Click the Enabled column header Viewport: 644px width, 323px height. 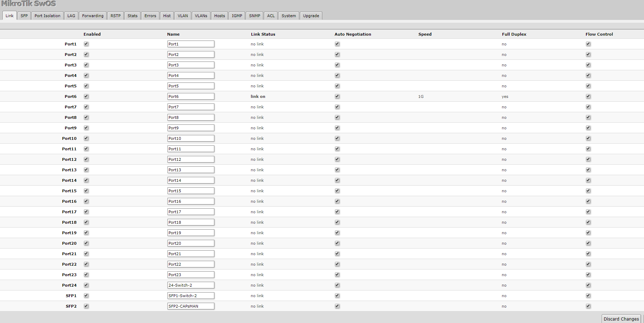92,34
